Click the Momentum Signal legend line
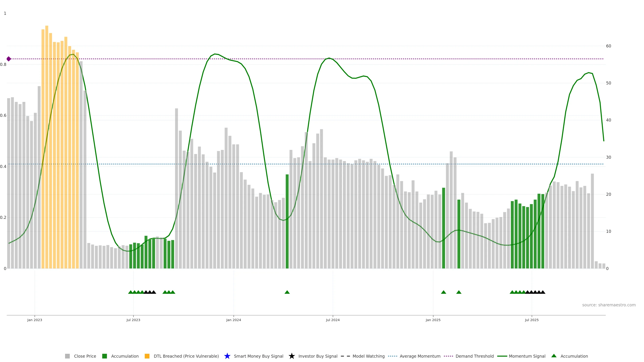The width and height of the screenshot is (644, 362). 502,356
